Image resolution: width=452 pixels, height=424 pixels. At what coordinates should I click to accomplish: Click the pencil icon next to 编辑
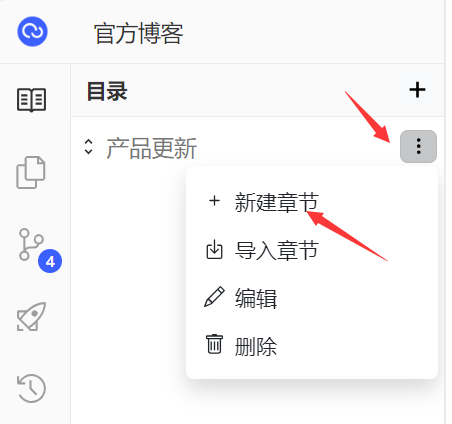(214, 297)
